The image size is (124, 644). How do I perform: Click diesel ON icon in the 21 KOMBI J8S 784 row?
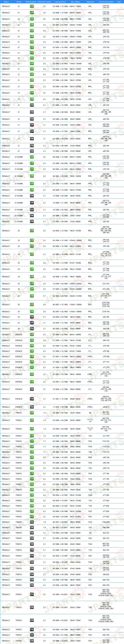click(32, 221)
